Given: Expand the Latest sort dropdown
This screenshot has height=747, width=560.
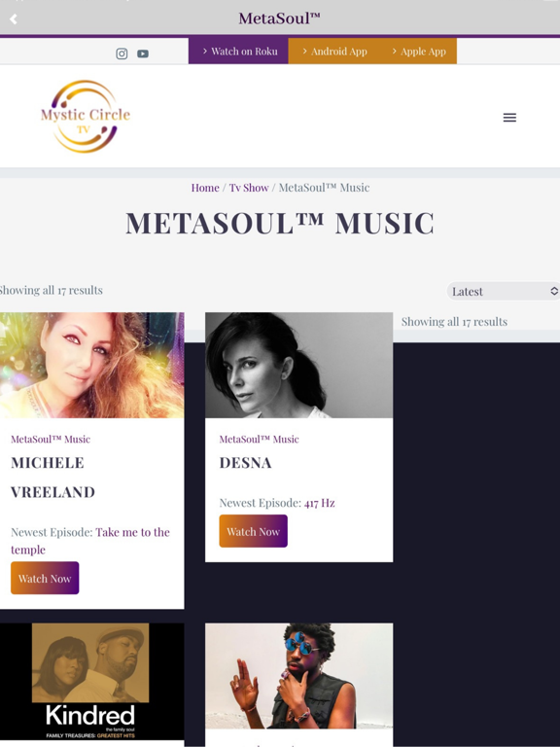Looking at the screenshot, I should pyautogui.click(x=504, y=291).
